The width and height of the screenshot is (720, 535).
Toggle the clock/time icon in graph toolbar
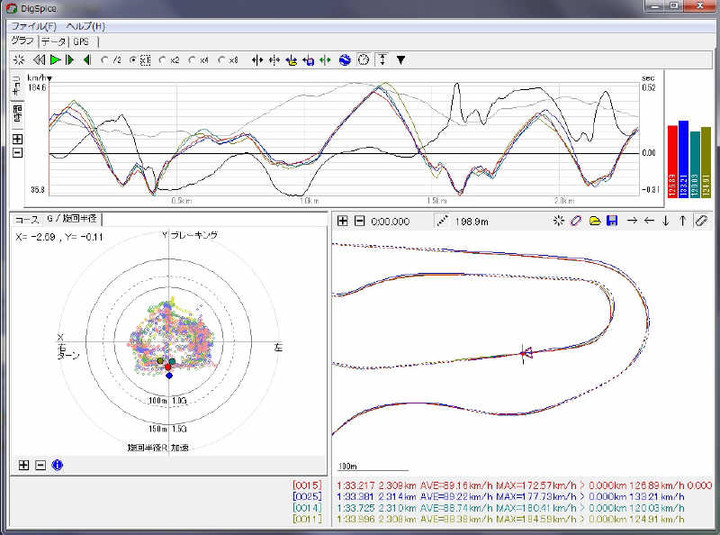[x=363, y=60]
